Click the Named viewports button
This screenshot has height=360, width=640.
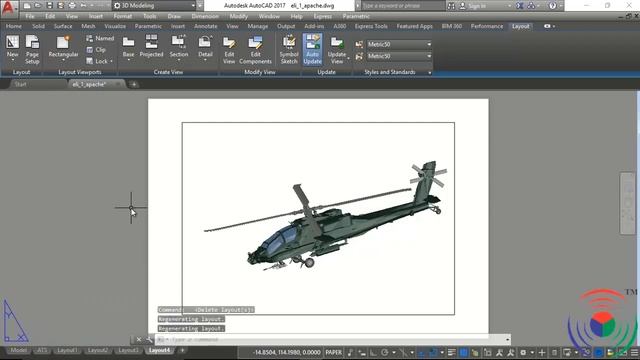[100, 38]
